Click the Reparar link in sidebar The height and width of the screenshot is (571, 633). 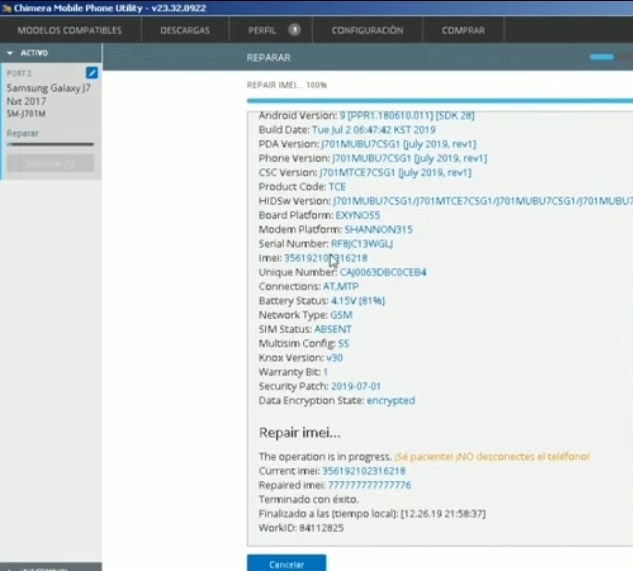pyautogui.click(x=23, y=133)
